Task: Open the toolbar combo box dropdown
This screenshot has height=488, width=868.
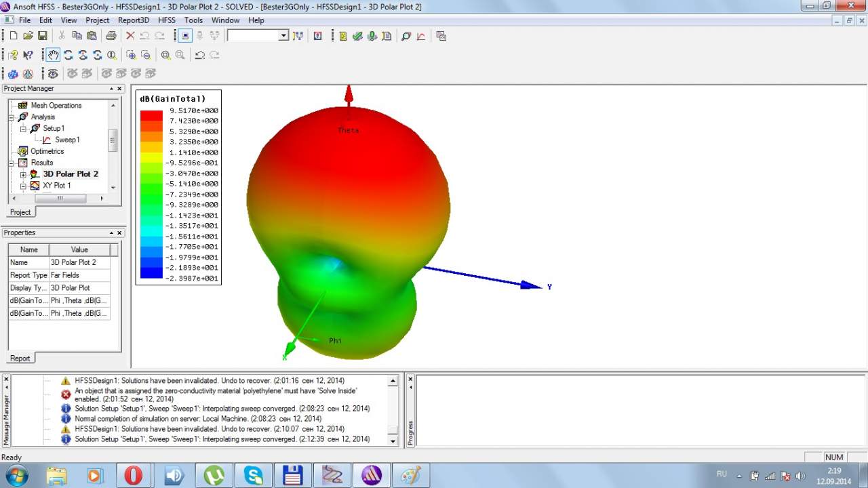Action: [283, 36]
